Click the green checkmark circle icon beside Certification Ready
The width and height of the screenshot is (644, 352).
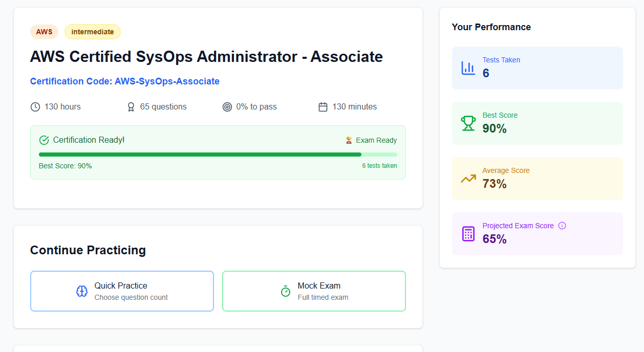[x=44, y=140]
